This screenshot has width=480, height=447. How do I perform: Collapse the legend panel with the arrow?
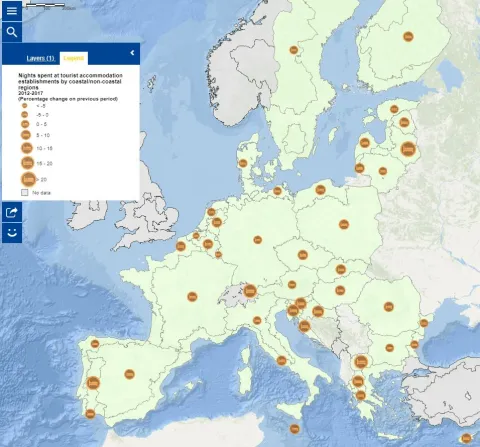pos(132,53)
